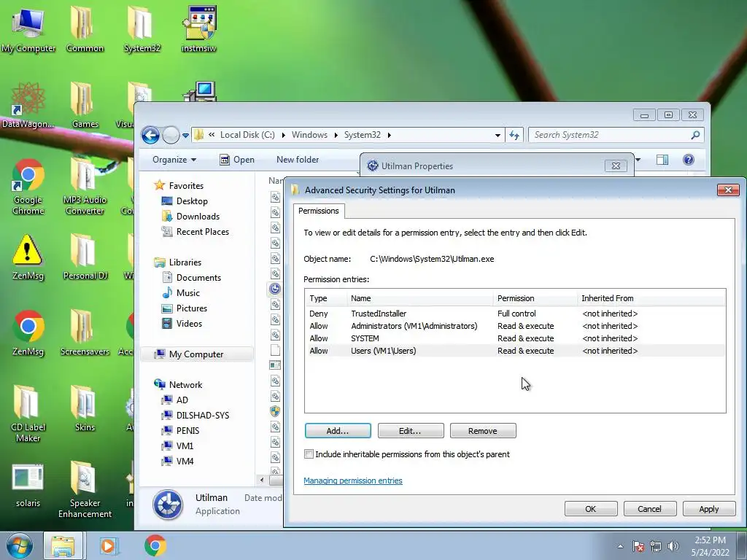
Task: Open Managing permission entries link
Action: 353,481
